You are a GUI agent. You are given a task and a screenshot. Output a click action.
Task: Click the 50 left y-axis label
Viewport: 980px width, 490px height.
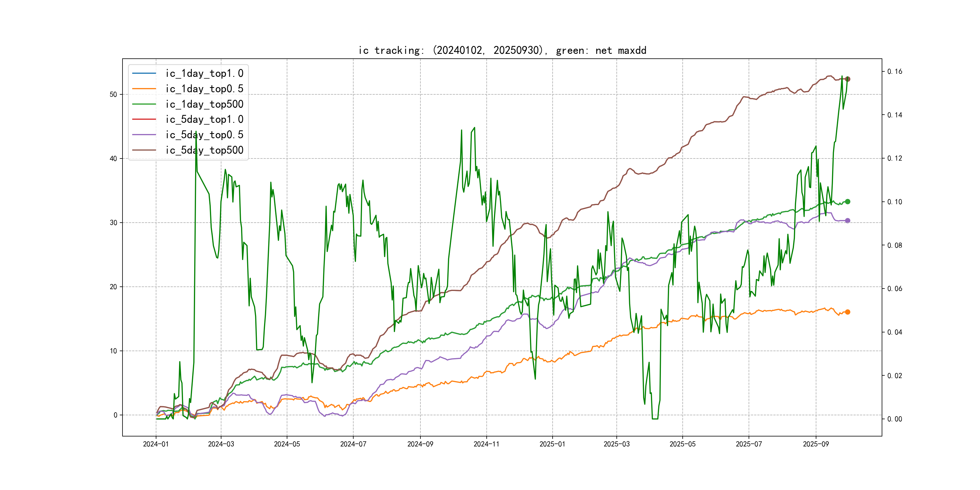(113, 94)
